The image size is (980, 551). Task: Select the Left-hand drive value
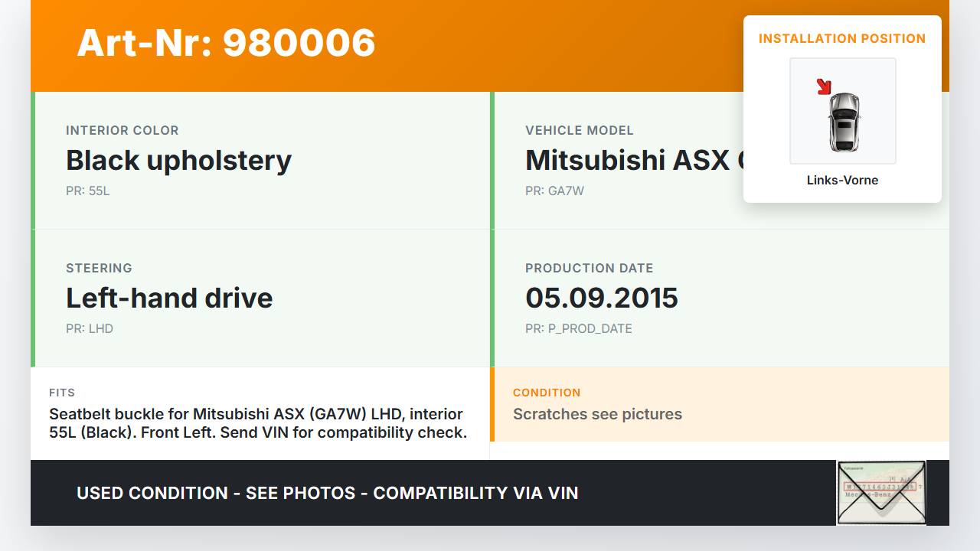[x=169, y=298]
